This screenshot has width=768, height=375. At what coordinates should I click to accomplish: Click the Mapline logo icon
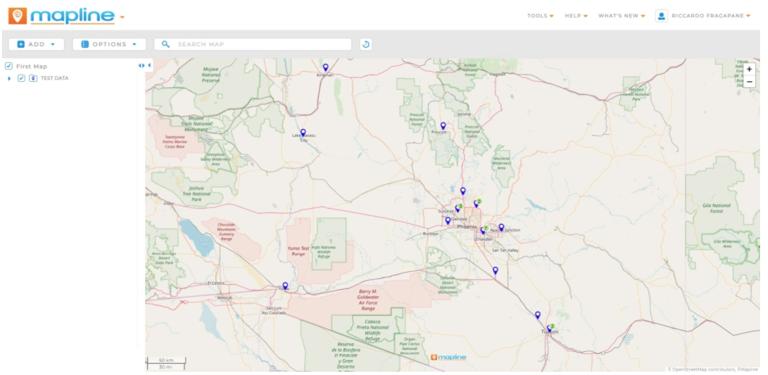point(18,16)
